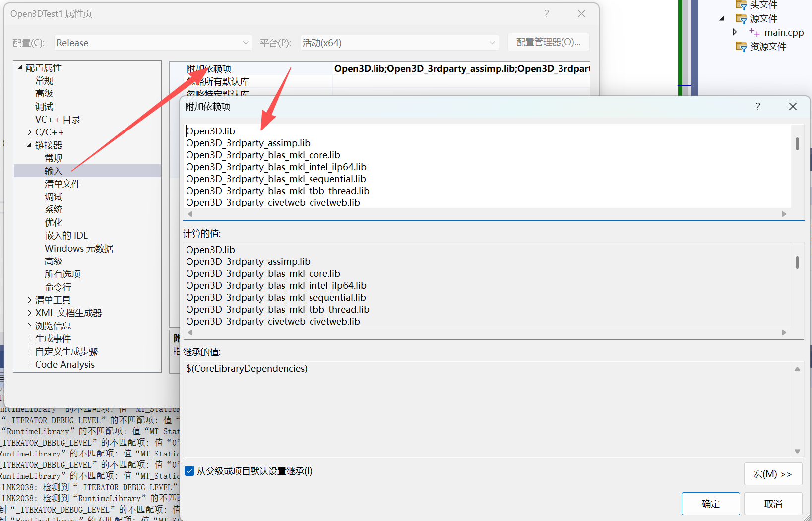Expand the Code Analysis tree node
This screenshot has height=521, width=812.
coord(29,364)
